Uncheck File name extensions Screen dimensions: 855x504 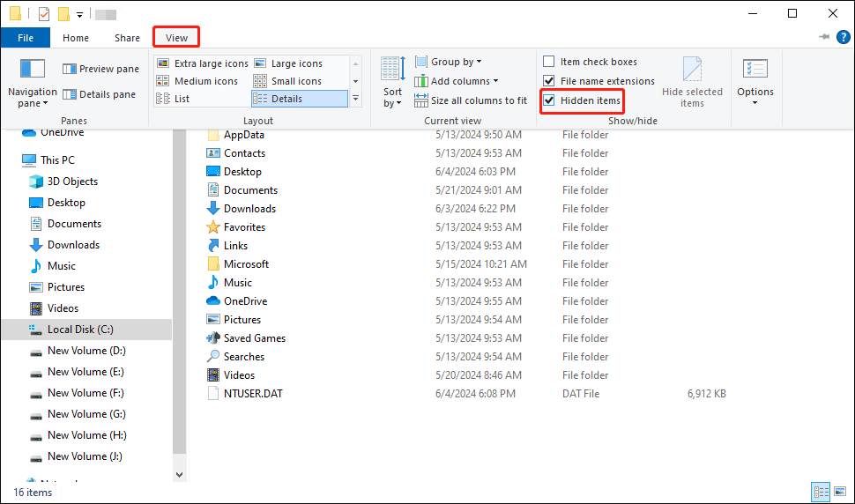[549, 81]
